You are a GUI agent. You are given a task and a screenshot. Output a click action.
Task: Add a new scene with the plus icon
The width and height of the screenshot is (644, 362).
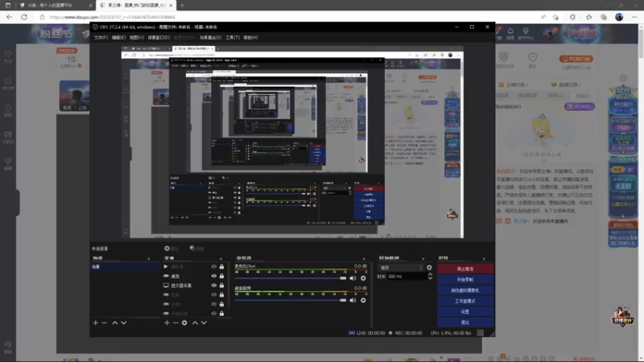95,323
